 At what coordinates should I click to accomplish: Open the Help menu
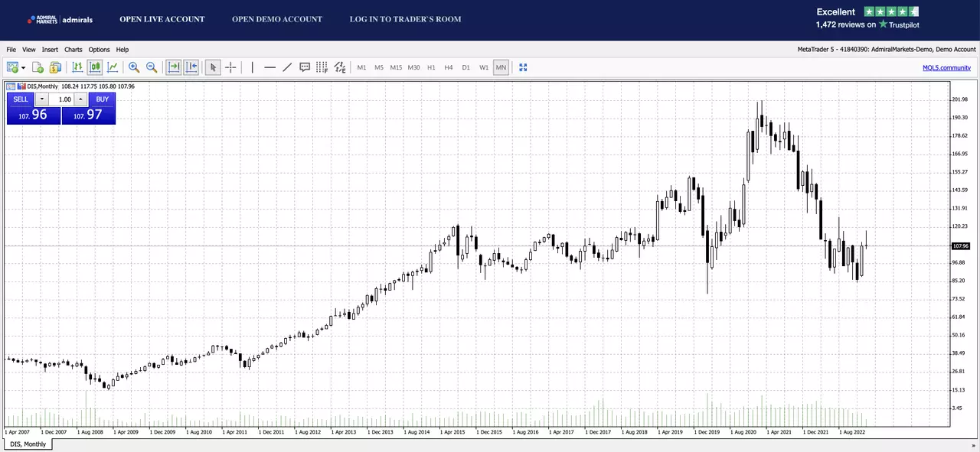[122, 50]
